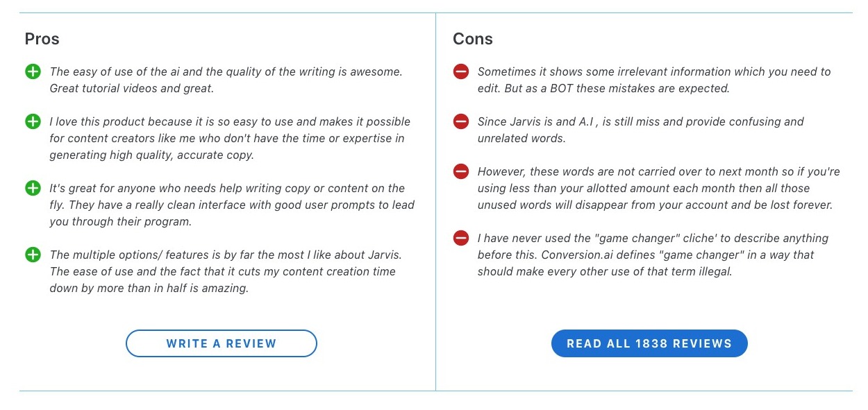Click the Pros heading

point(42,39)
